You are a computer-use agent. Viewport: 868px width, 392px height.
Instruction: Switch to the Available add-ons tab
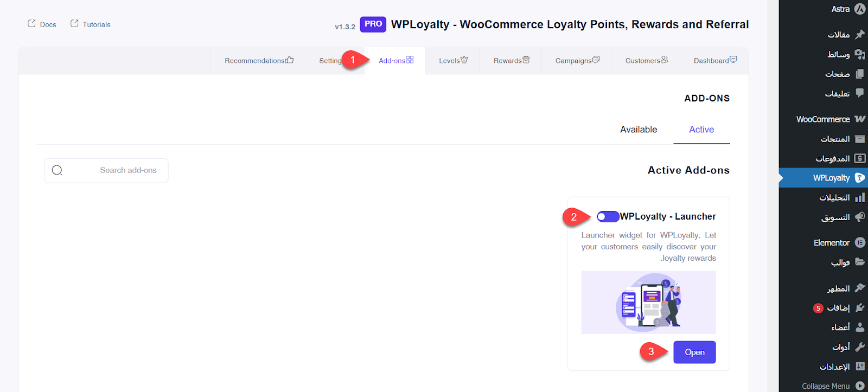639,130
